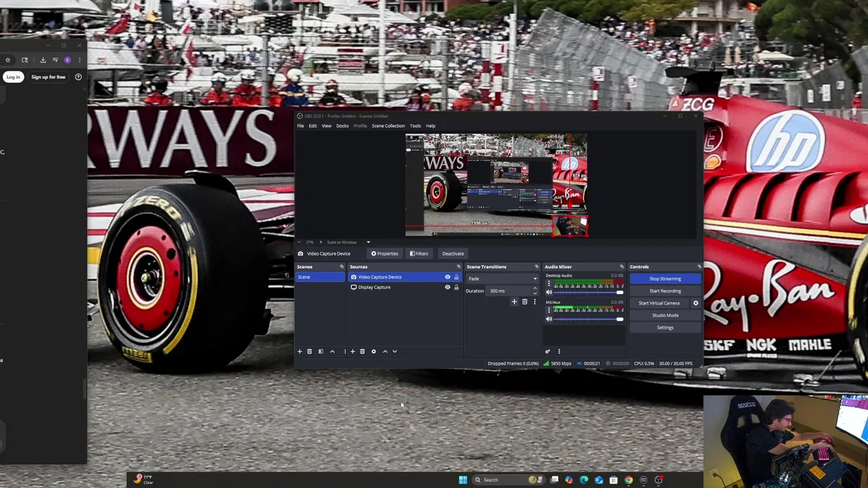Open the Docks menu in OBS
Viewport: 868px width, 488px height.
pyautogui.click(x=342, y=125)
